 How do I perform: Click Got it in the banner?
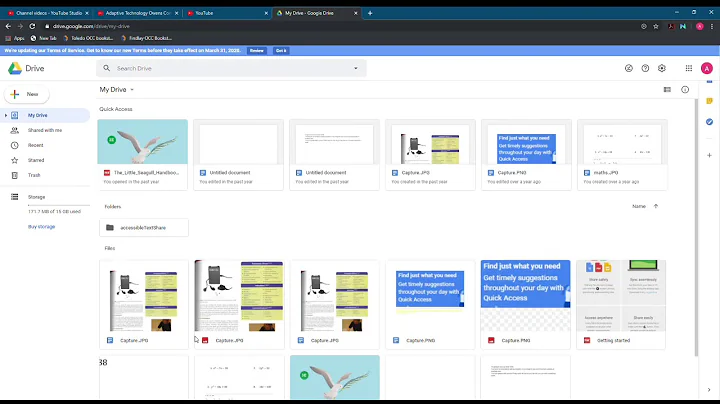pos(281,50)
